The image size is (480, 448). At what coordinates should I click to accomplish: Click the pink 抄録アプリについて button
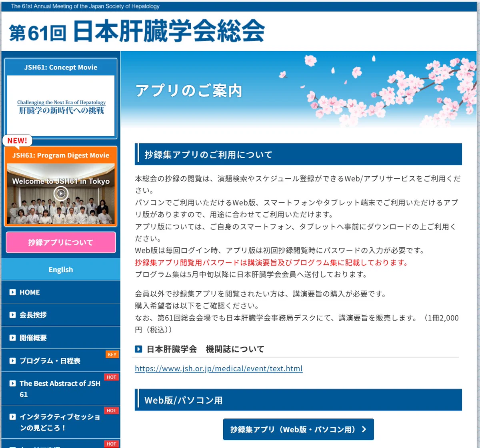click(61, 242)
